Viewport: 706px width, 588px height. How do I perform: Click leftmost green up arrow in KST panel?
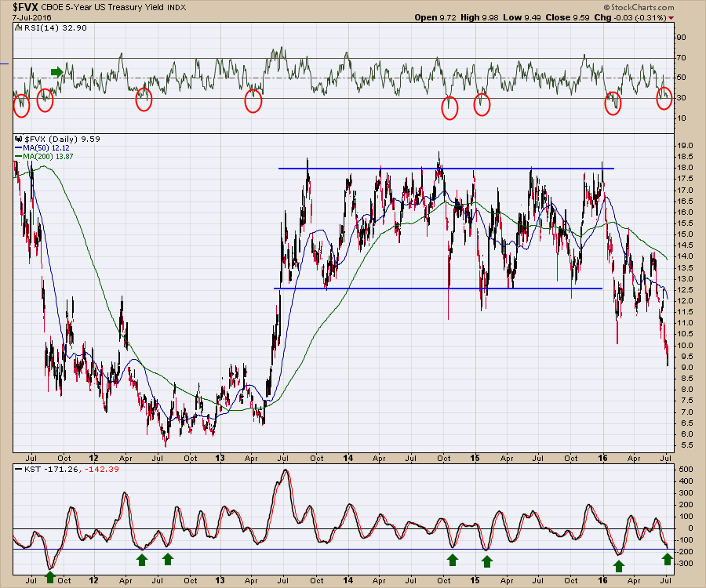click(x=50, y=577)
